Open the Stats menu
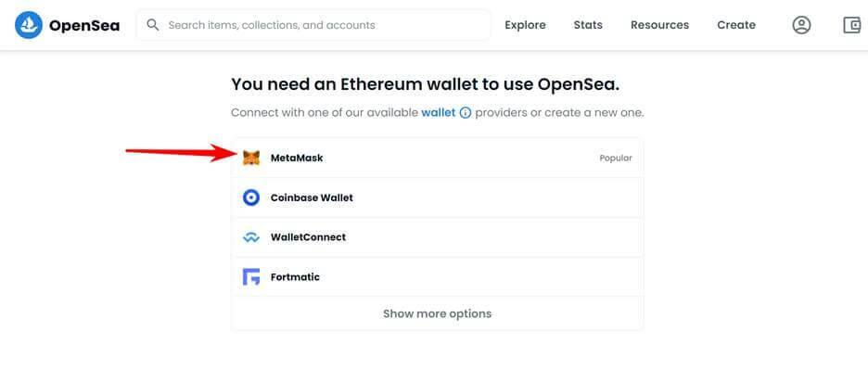The image size is (868, 369). (x=588, y=25)
